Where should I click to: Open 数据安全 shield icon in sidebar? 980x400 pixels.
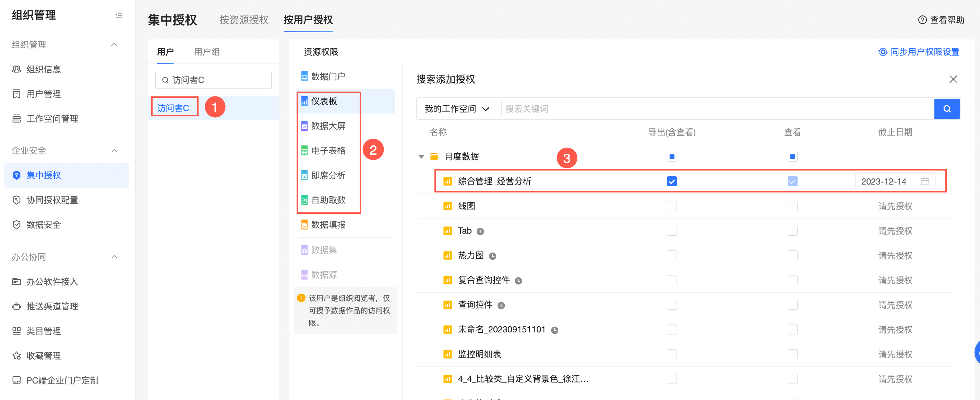16,225
